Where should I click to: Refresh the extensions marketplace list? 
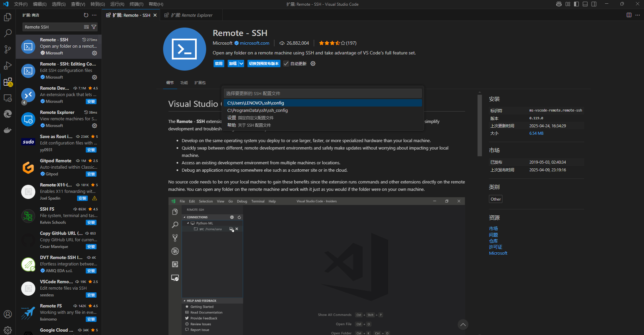pos(86,15)
